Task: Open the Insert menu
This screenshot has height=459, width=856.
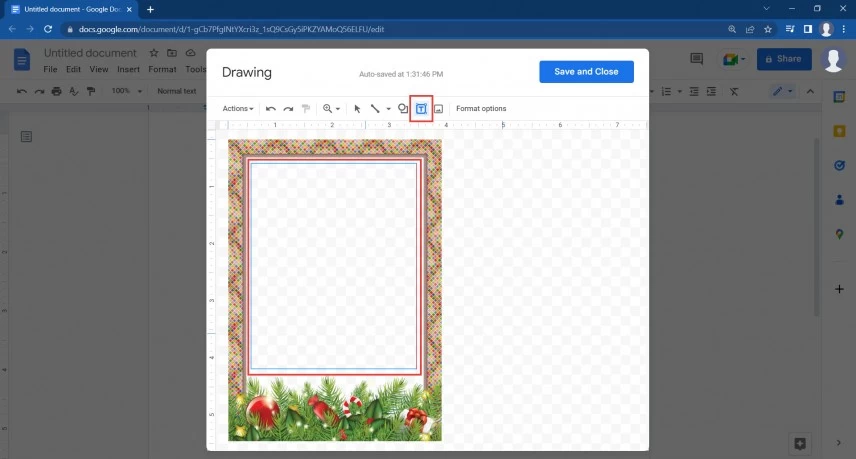Action: point(128,70)
